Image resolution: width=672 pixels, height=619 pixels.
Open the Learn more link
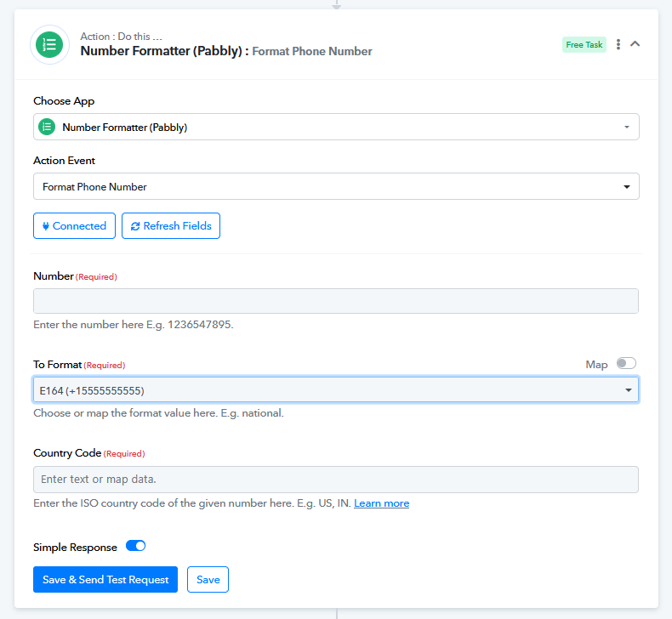point(381,503)
